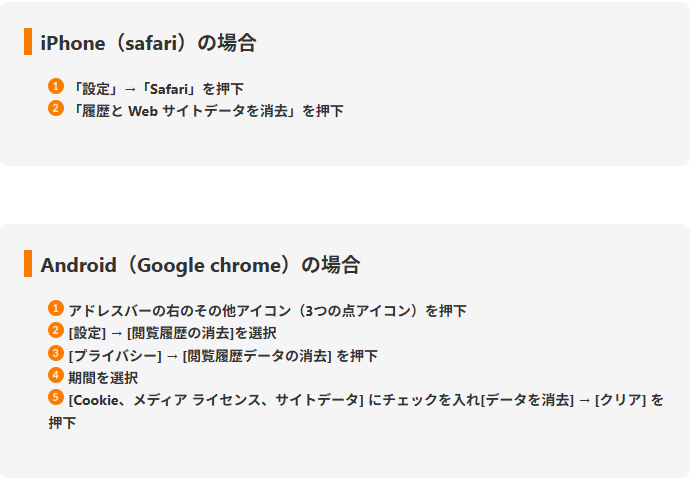Click step 1 badge in iPhone section
690x478 pixels.
click(55, 86)
